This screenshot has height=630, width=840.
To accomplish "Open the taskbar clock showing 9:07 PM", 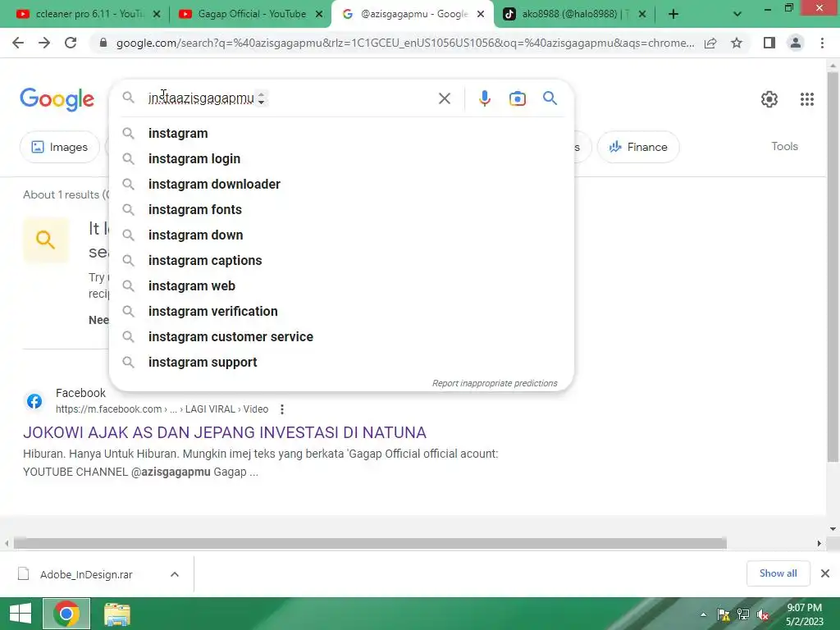I will click(804, 614).
